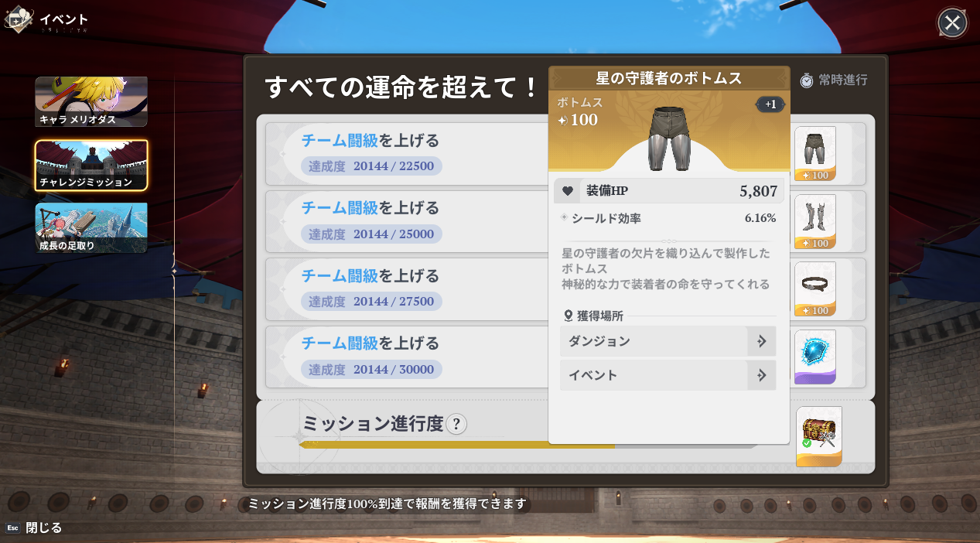
Task: Click the boots reward icon in second mission row
Action: click(x=814, y=221)
